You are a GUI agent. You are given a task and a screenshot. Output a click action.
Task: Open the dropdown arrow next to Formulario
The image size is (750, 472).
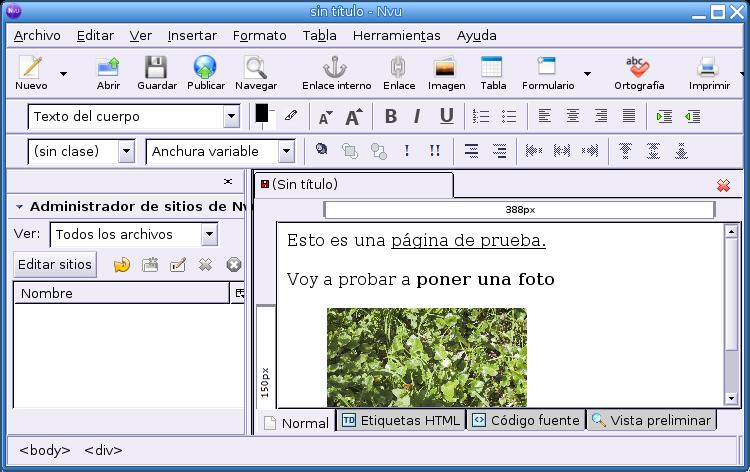(x=587, y=74)
